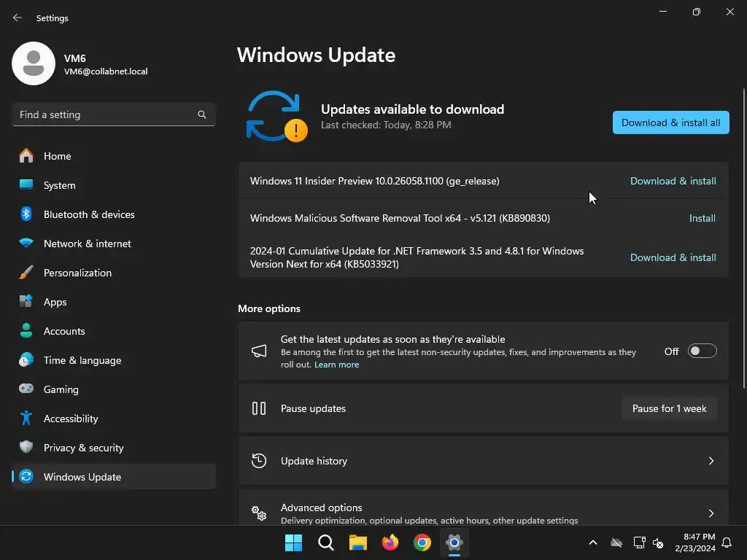Select Home in the settings menu
The height and width of the screenshot is (560, 747).
(113, 156)
